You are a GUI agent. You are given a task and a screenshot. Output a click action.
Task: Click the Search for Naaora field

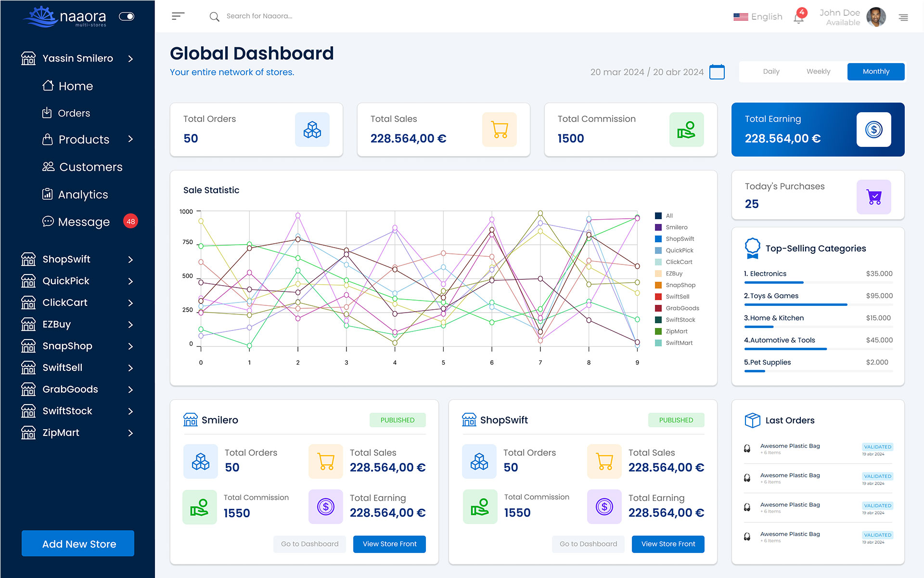260,16
